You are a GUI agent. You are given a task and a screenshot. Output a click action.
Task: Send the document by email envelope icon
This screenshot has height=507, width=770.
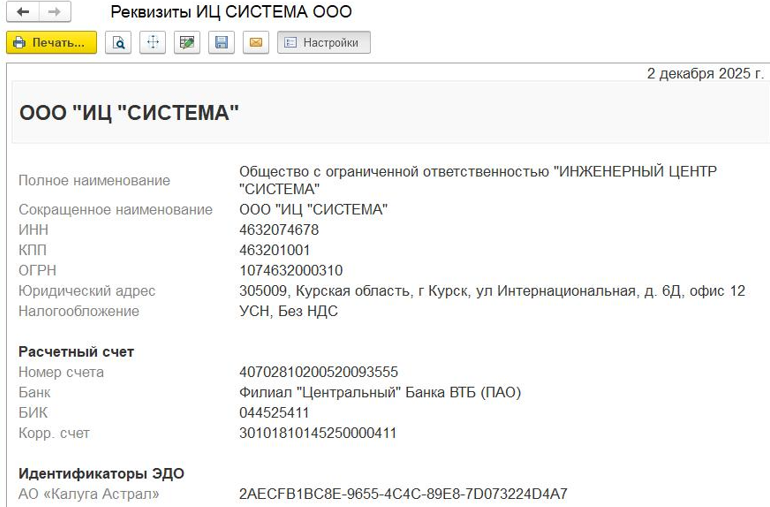click(x=256, y=43)
